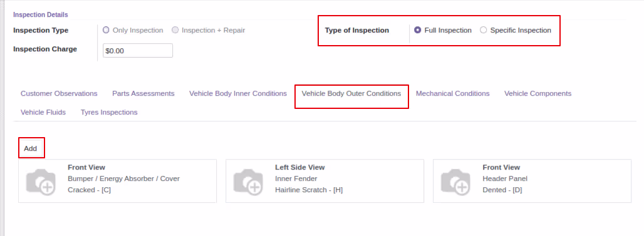The image size is (644, 236).
Task: Open the Hairline Scratch - [H] card
Action: click(x=325, y=181)
